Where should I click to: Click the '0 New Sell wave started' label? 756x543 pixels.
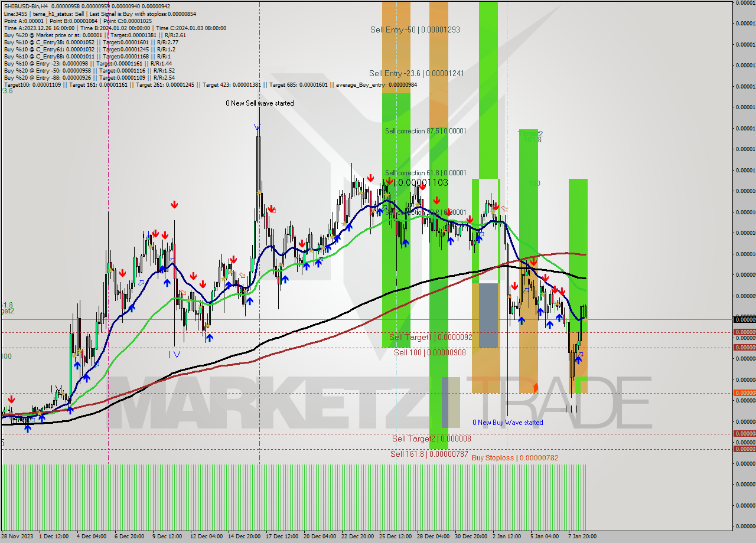(x=259, y=103)
